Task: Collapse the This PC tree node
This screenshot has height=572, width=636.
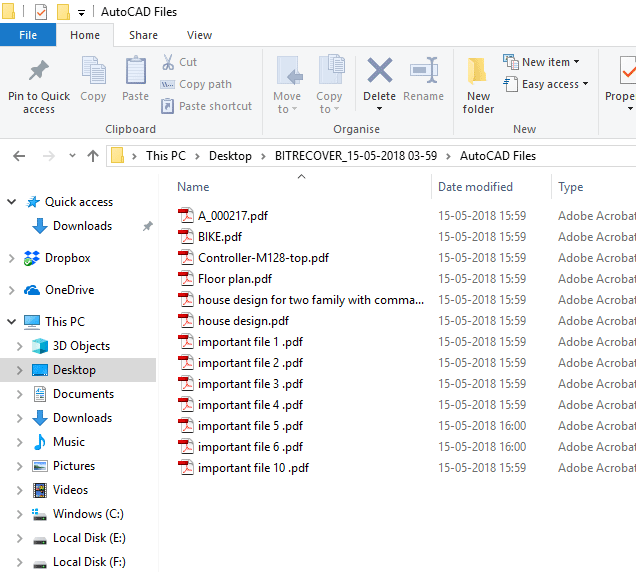Action: pyautogui.click(x=12, y=322)
